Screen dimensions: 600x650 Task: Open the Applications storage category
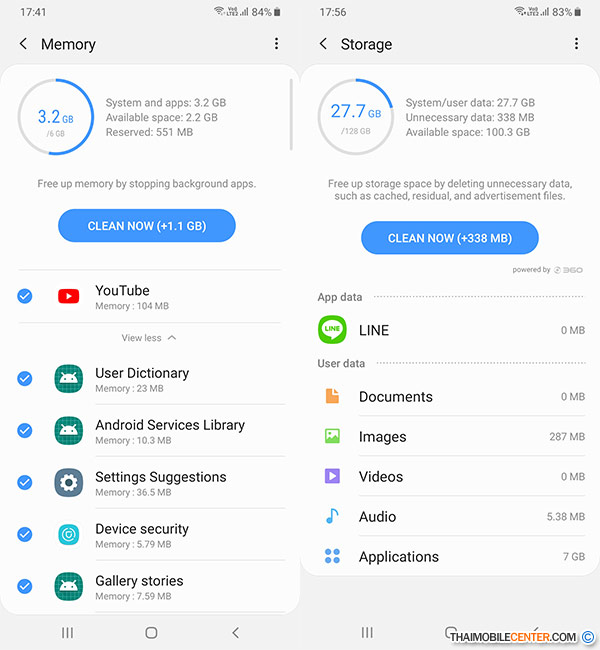click(x=450, y=557)
